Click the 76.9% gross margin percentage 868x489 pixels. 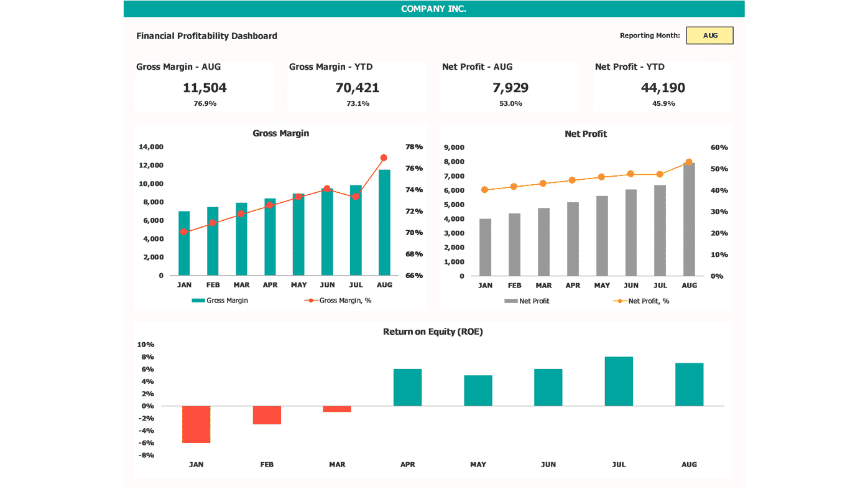coord(205,104)
